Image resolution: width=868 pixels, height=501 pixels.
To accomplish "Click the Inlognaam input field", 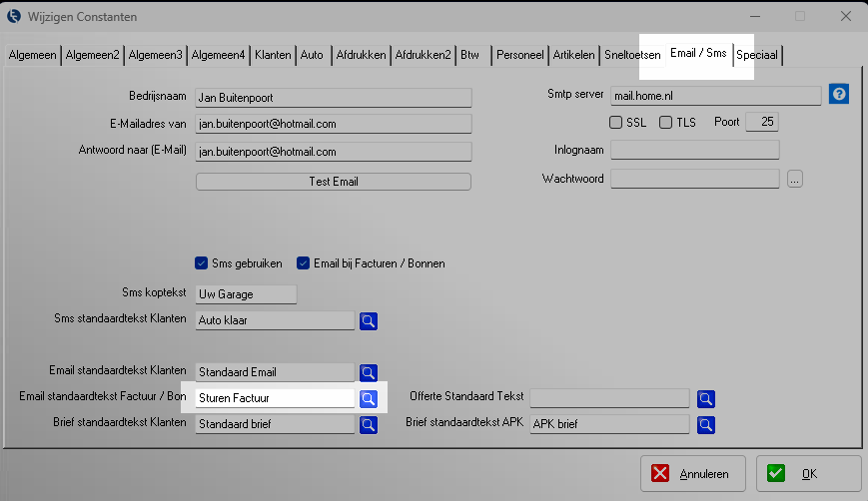I will click(x=694, y=151).
